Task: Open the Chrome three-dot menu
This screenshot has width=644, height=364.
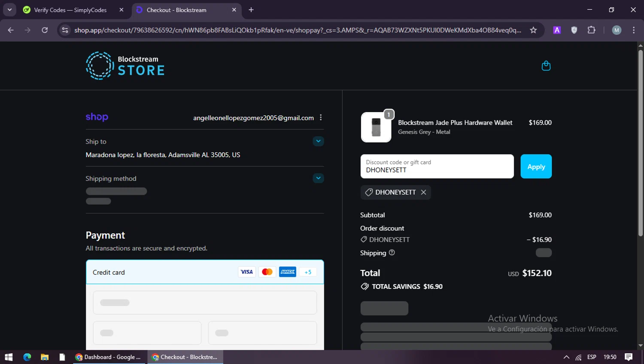Action: [634, 30]
